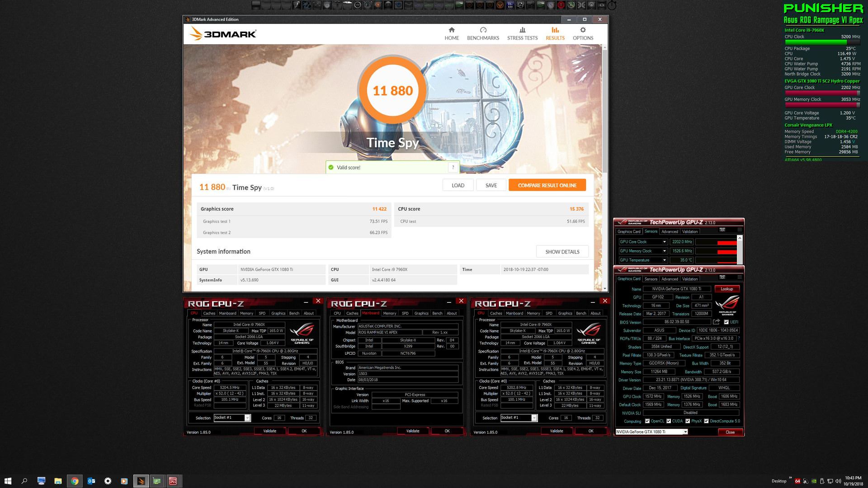Open the 3DMark OPTIONS tab
This screenshot has height=488, width=868.
pyautogui.click(x=583, y=33)
